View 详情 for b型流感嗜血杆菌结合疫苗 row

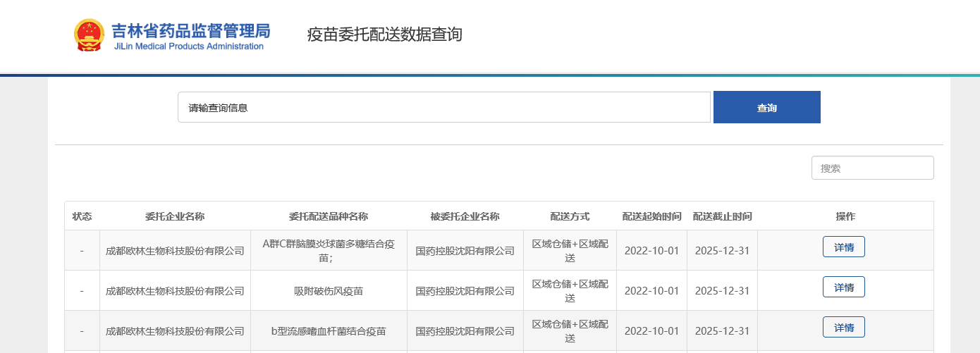[843, 328]
